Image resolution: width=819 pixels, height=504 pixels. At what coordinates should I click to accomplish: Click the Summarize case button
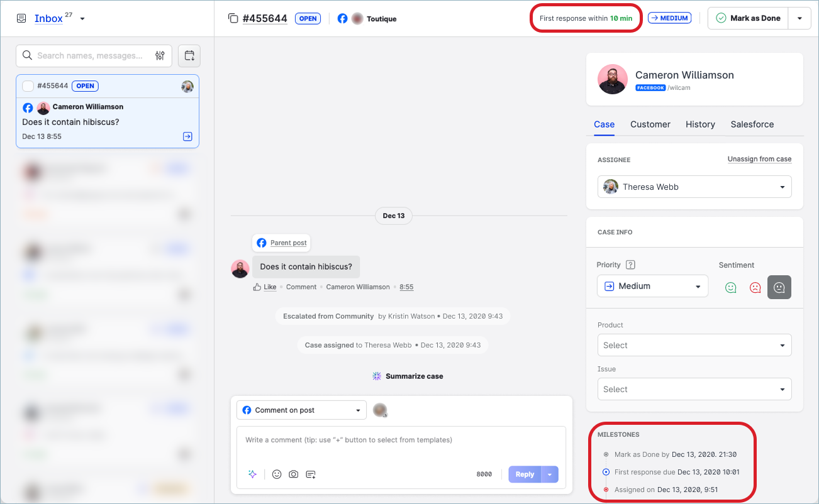coord(408,376)
